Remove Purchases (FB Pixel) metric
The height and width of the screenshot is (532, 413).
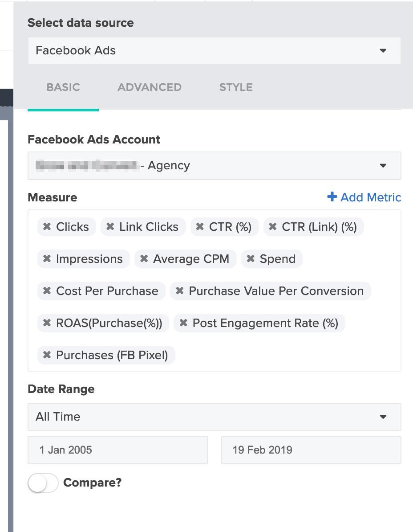(47, 355)
